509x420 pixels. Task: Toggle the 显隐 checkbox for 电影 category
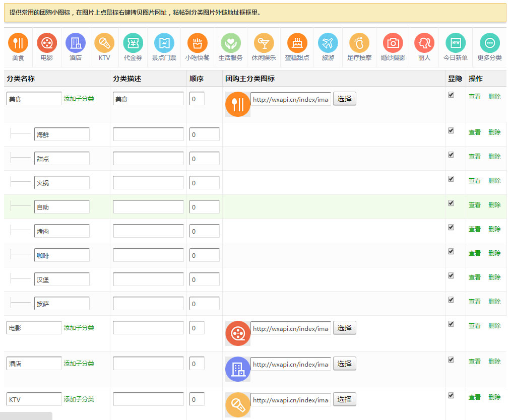(451, 324)
